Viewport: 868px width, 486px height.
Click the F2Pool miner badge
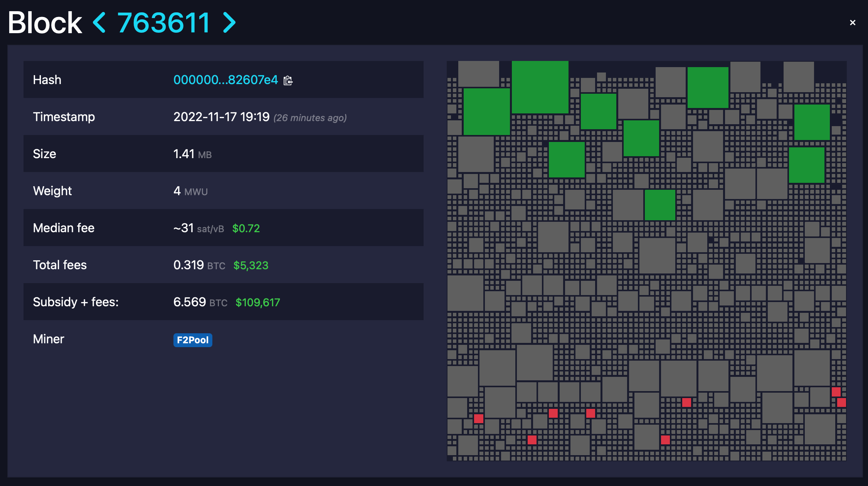coord(193,340)
